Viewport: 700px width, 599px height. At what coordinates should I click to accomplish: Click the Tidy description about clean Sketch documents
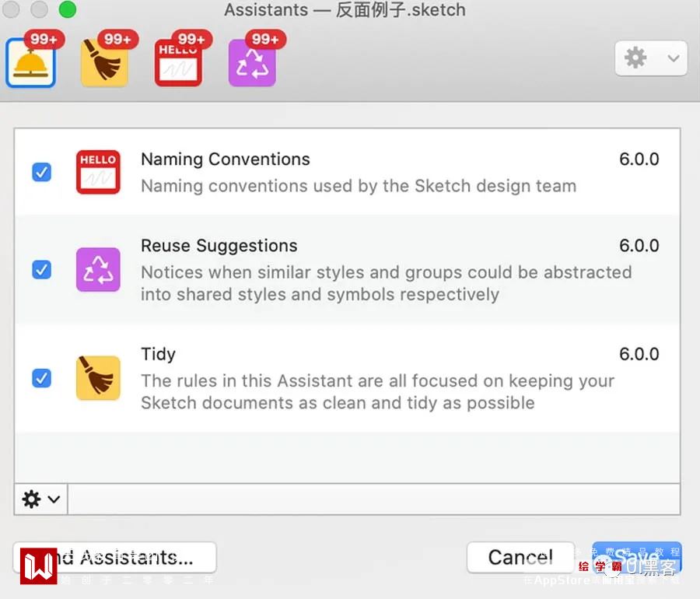[x=378, y=392]
